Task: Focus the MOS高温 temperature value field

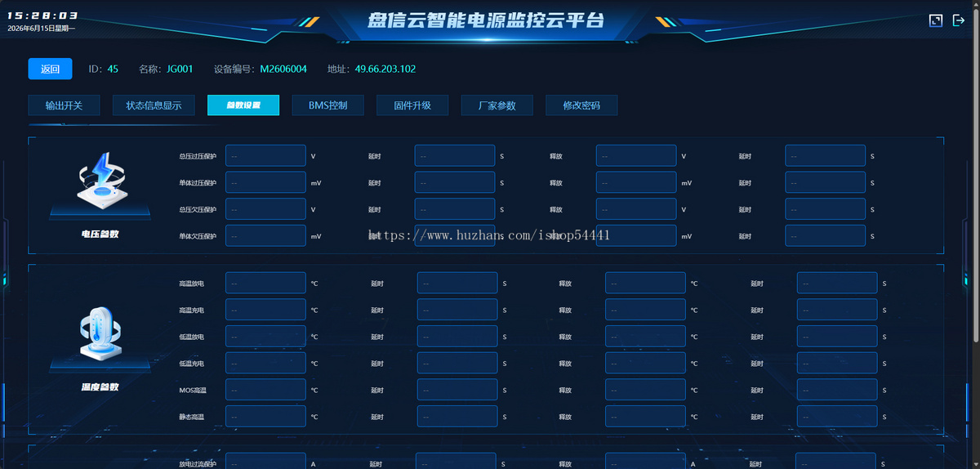Action: pyautogui.click(x=265, y=390)
